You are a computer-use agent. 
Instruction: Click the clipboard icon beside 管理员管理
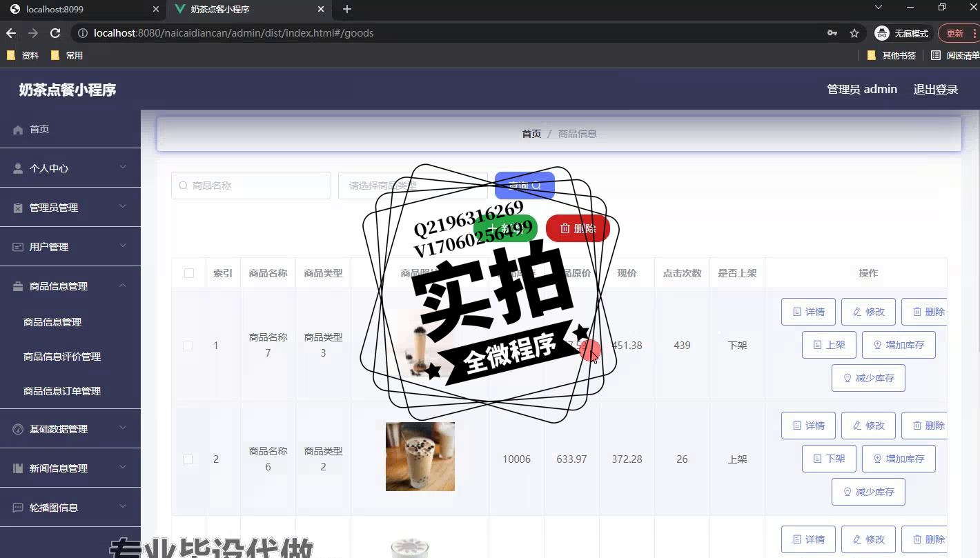pyautogui.click(x=18, y=208)
